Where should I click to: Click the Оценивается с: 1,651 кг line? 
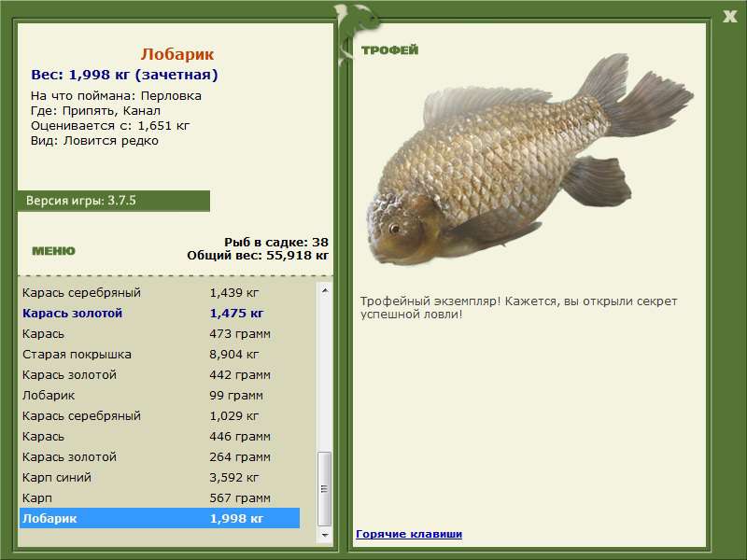click(110, 126)
